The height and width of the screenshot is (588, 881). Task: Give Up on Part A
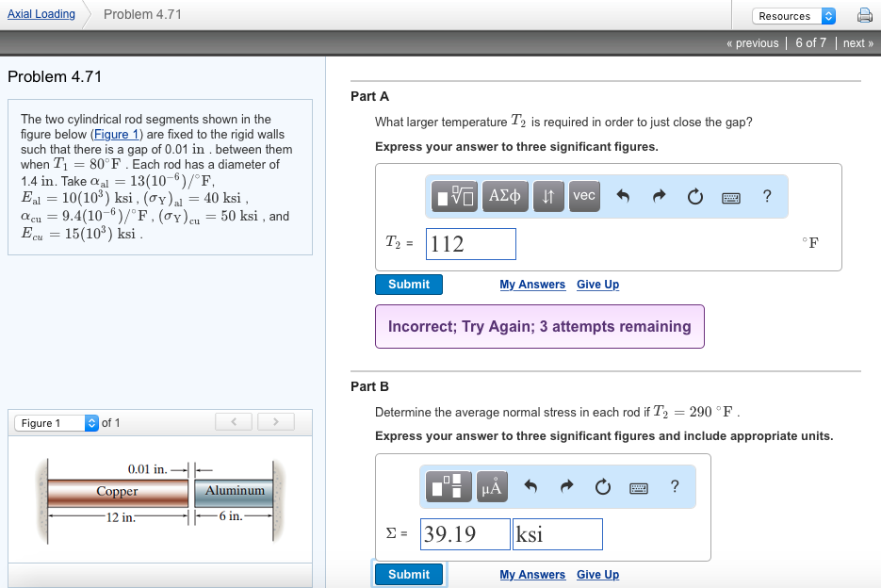(x=597, y=285)
